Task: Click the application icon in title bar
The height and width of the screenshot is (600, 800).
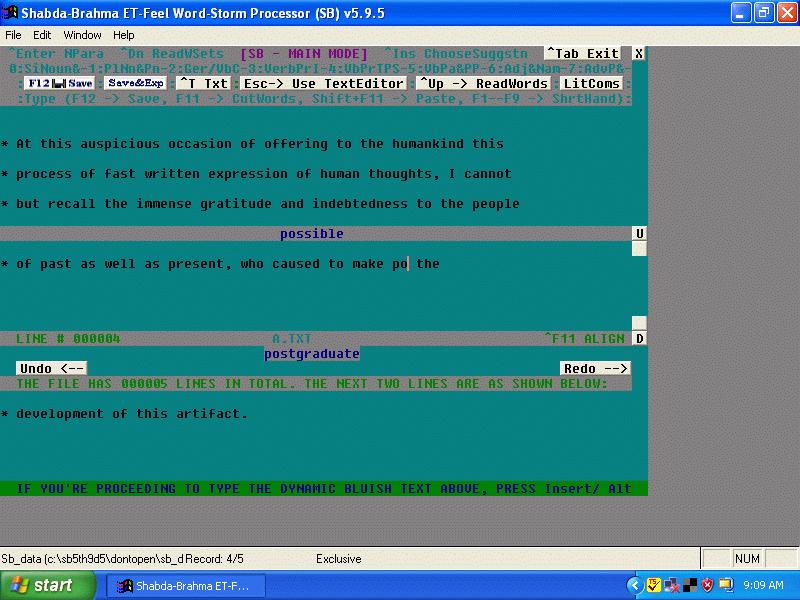Action: (x=10, y=12)
